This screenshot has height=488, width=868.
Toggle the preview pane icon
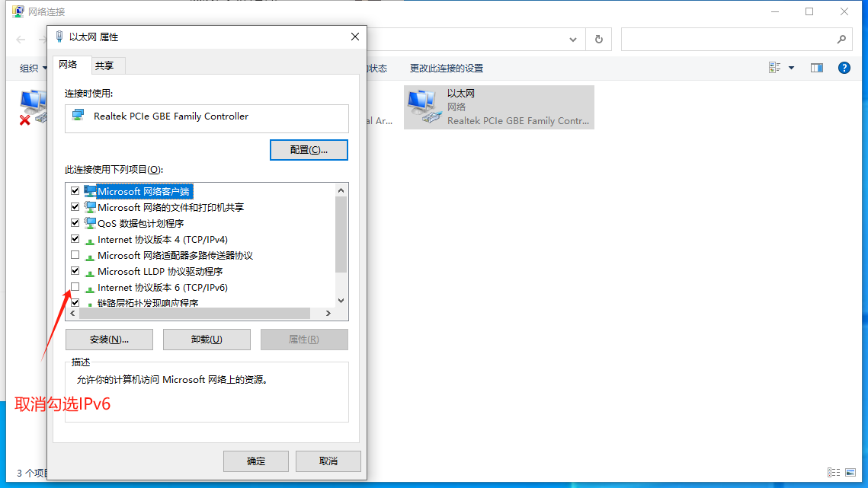pos(816,68)
